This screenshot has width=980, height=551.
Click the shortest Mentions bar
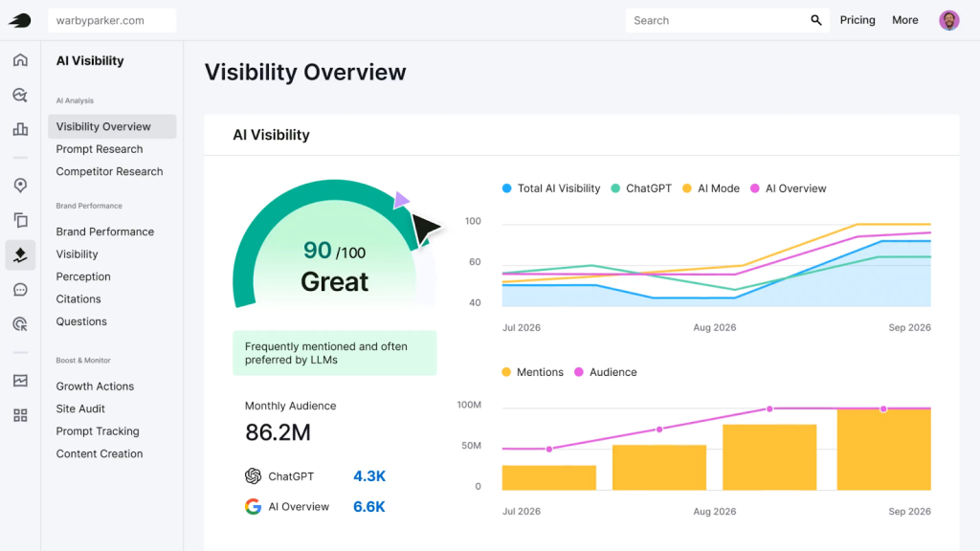pos(548,478)
